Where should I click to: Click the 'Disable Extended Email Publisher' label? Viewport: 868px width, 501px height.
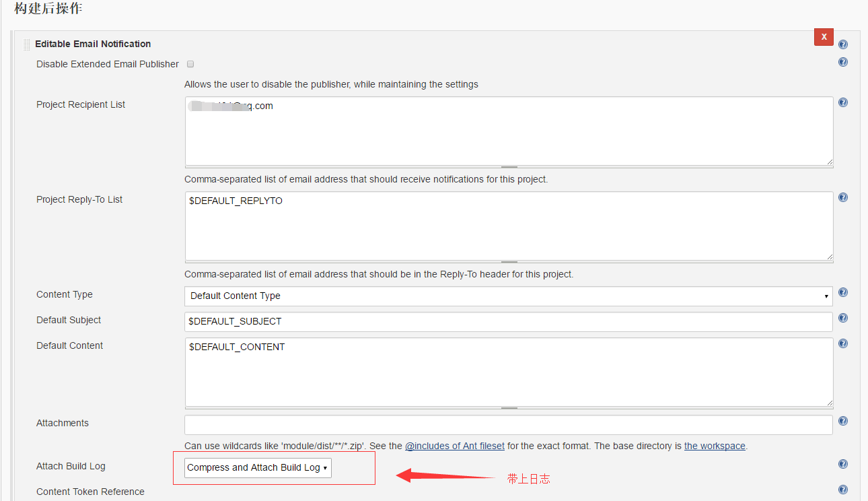point(108,64)
